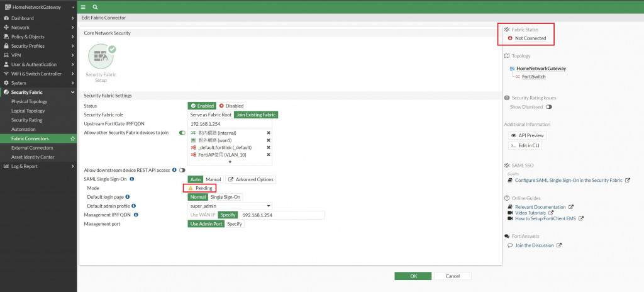Remove the _default.fortilink interface entry

click(x=268, y=147)
